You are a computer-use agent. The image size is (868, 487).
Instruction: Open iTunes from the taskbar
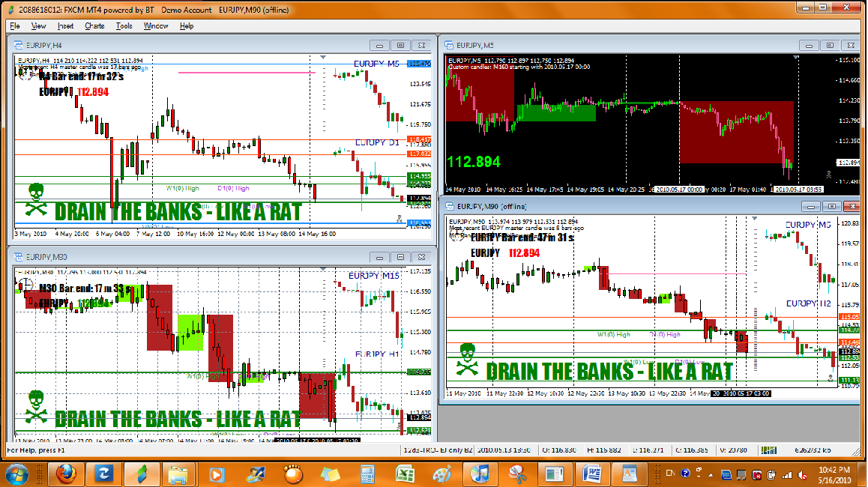(480, 474)
